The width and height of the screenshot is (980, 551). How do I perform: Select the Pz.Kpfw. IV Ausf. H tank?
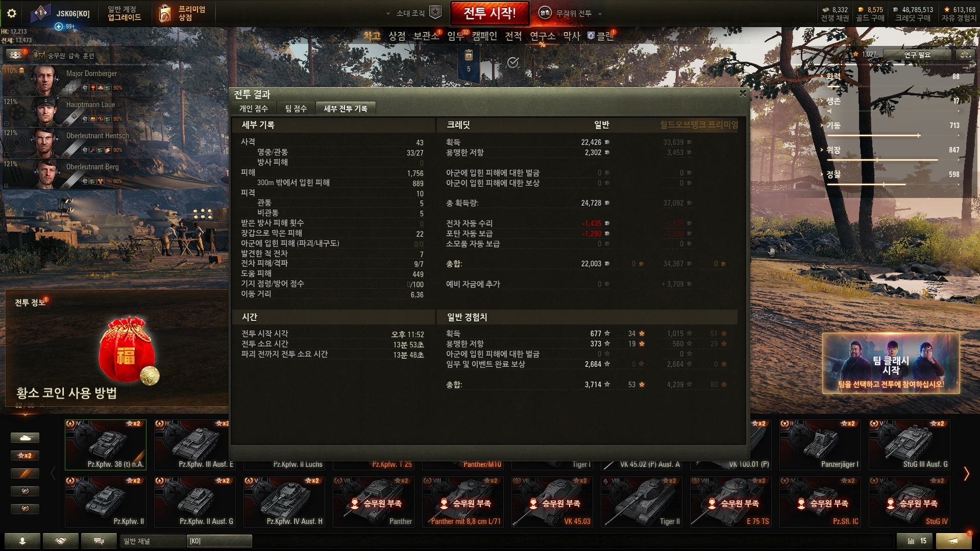tap(284, 502)
